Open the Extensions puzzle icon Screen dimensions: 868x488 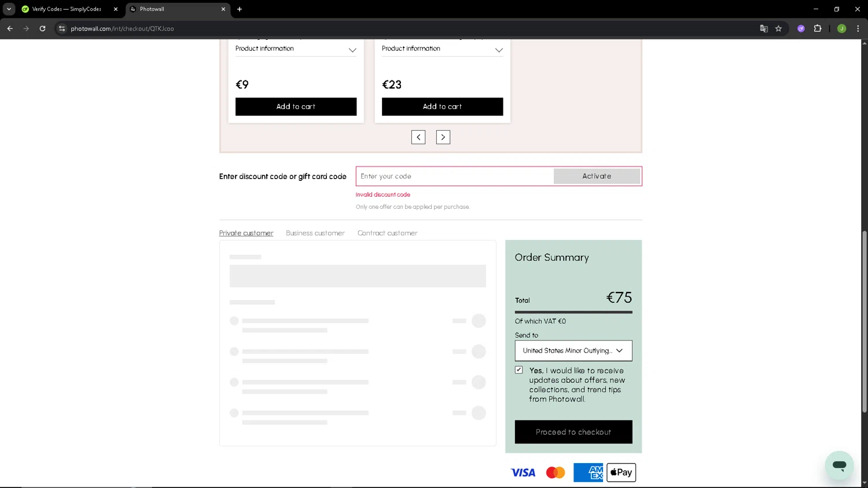click(818, 28)
